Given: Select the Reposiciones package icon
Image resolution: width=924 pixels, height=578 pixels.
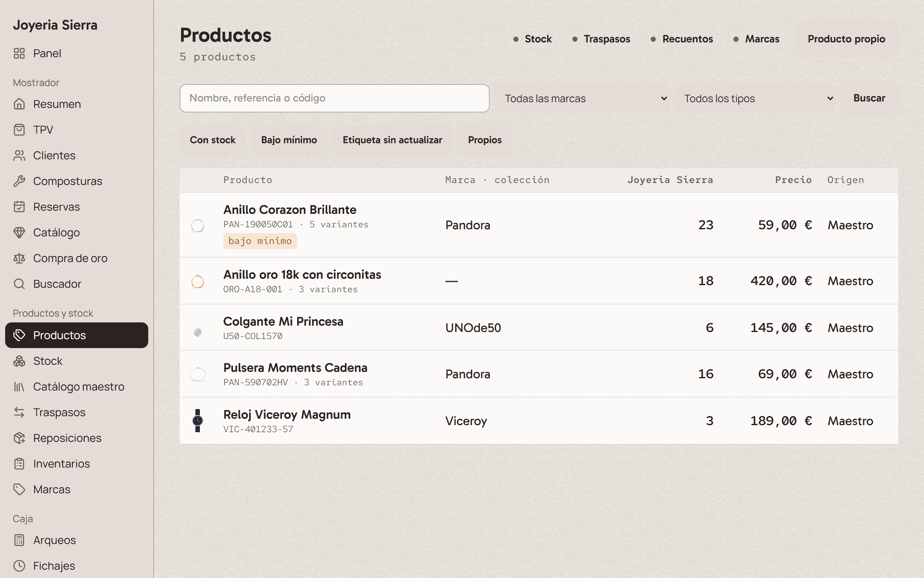Looking at the screenshot, I should click(19, 438).
